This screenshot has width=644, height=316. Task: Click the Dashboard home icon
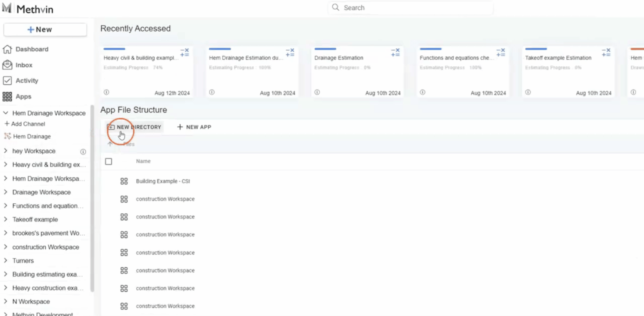[7, 49]
